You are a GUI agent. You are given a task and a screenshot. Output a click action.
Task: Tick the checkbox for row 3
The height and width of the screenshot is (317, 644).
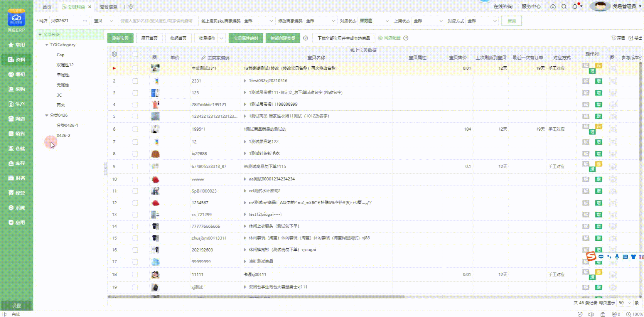(135, 93)
